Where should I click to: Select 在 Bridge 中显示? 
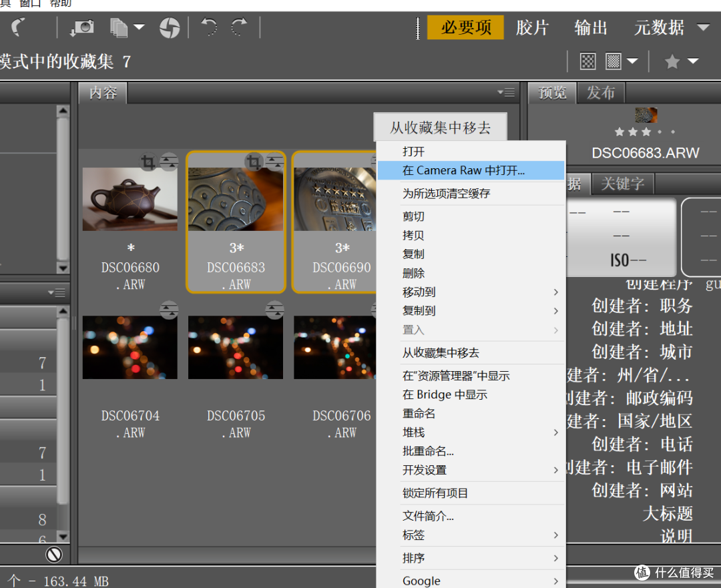pyautogui.click(x=471, y=394)
